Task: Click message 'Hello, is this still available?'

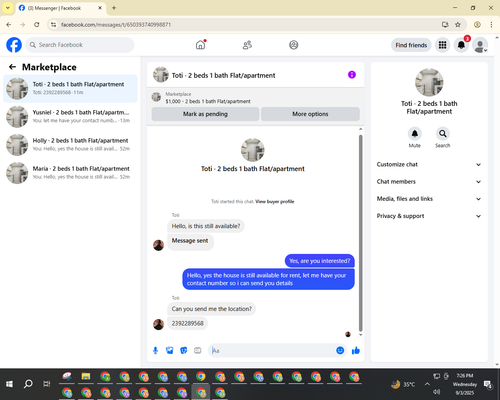Action: (206, 226)
